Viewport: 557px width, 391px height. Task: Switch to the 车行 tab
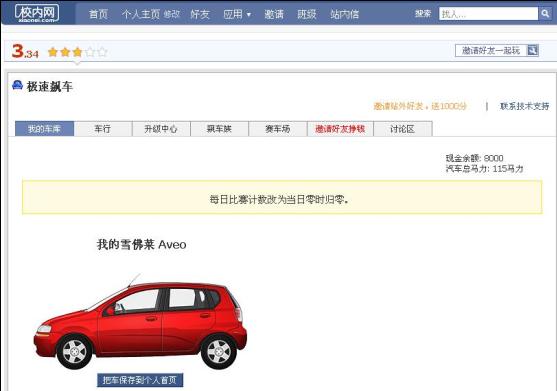coord(103,129)
